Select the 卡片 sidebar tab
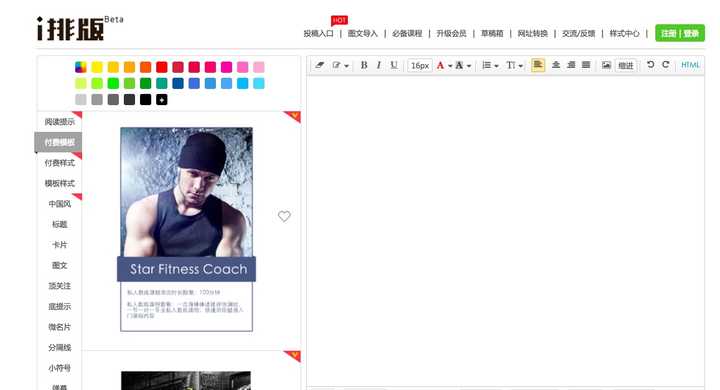 (x=59, y=245)
